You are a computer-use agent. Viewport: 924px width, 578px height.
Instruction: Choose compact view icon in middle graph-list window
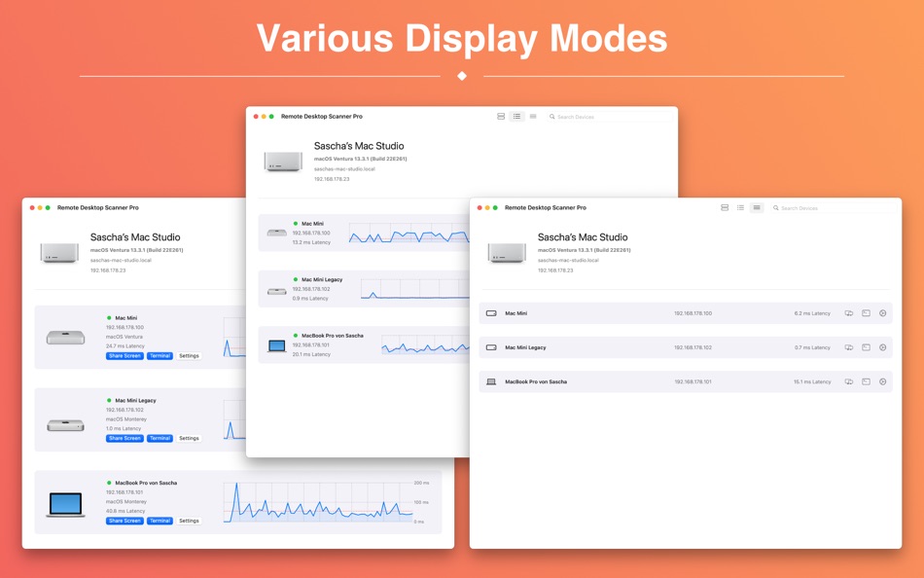(533, 116)
